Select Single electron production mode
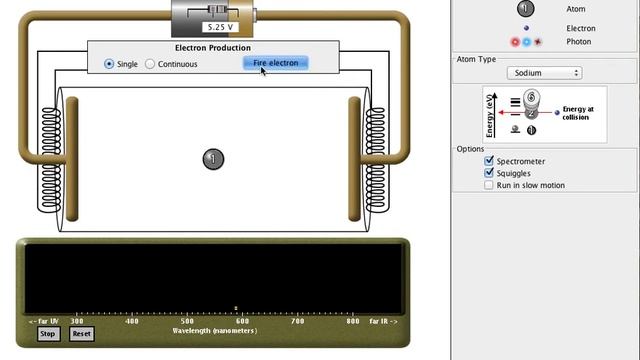This screenshot has width=640, height=360. (x=109, y=64)
